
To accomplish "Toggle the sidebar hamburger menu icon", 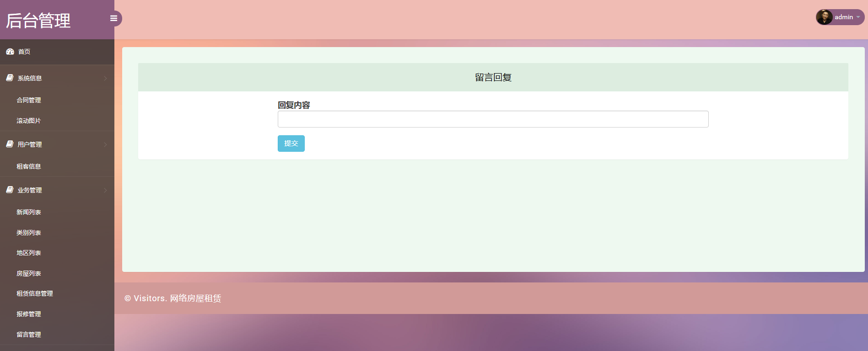I will coord(114,18).
